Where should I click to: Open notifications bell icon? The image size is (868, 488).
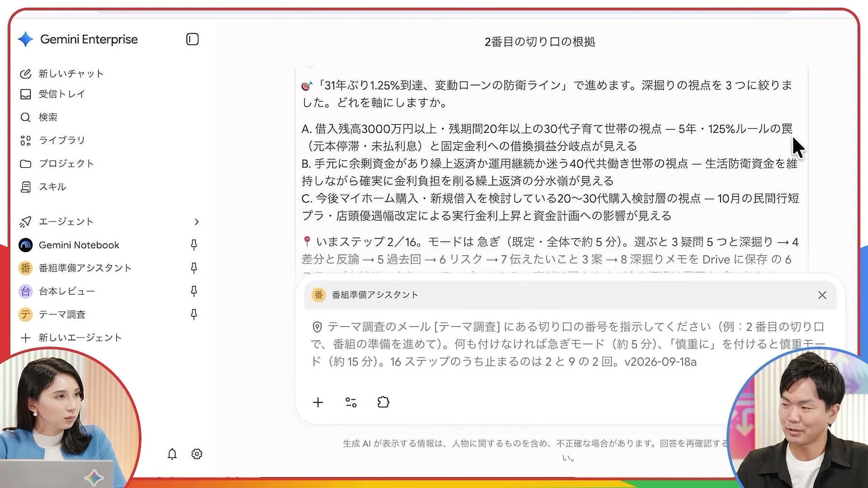[172, 454]
